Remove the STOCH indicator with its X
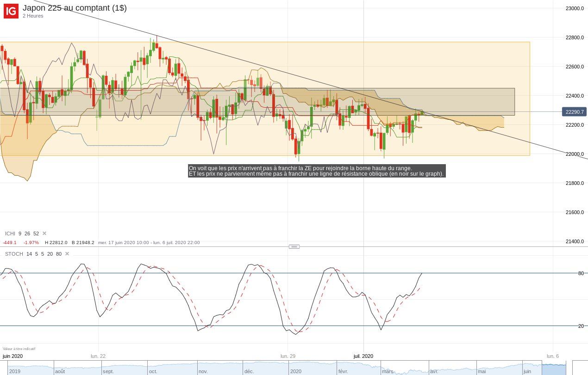Viewport: 588px width, 375px height. 67,254
